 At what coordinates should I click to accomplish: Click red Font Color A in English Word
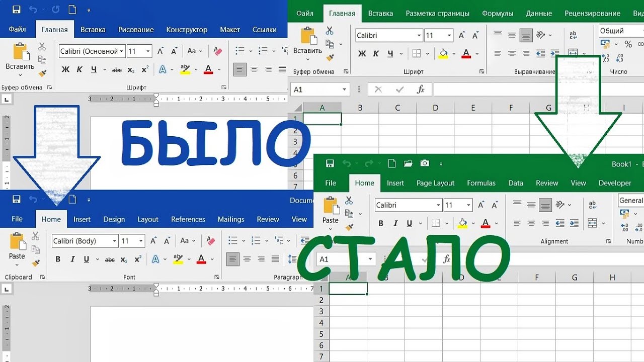coord(201,259)
